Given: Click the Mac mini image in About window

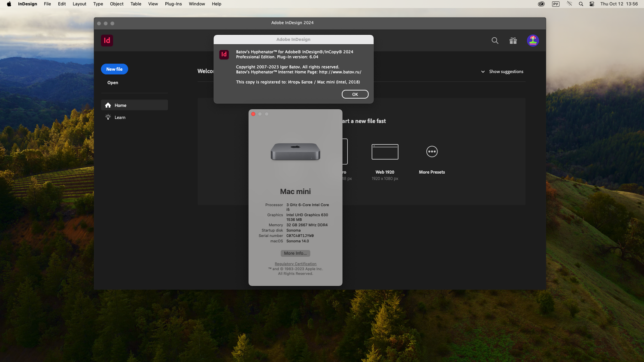Looking at the screenshot, I should point(295,152).
